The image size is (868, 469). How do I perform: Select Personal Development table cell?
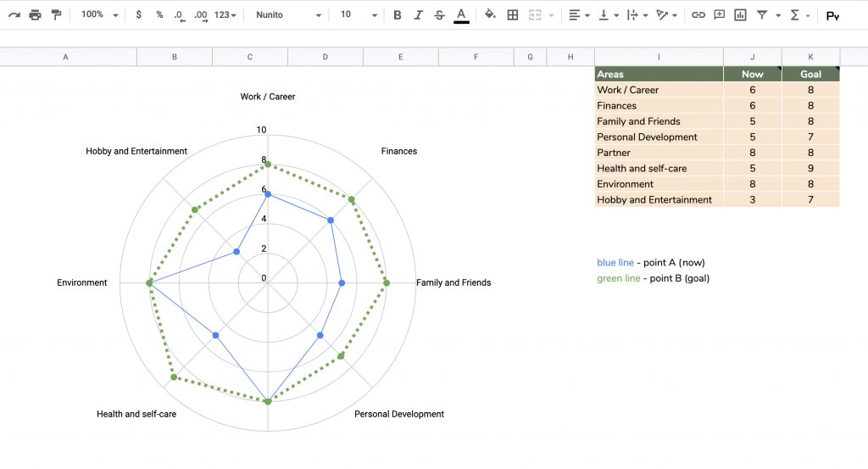pos(659,137)
